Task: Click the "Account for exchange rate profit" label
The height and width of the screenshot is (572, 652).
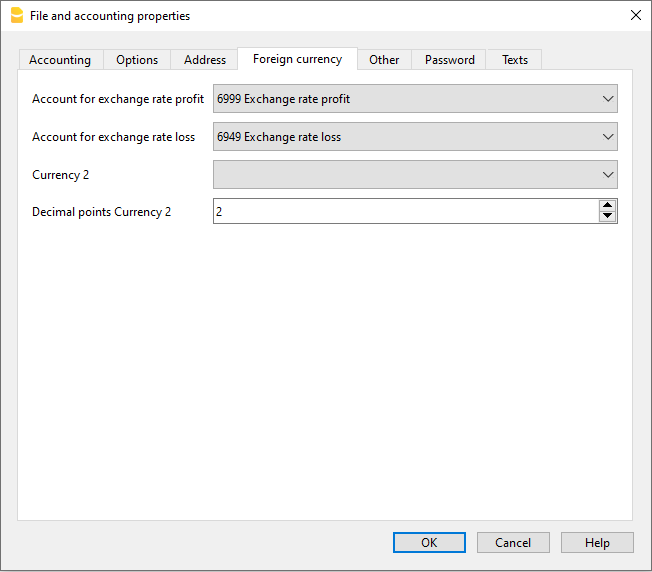Action: [118, 99]
